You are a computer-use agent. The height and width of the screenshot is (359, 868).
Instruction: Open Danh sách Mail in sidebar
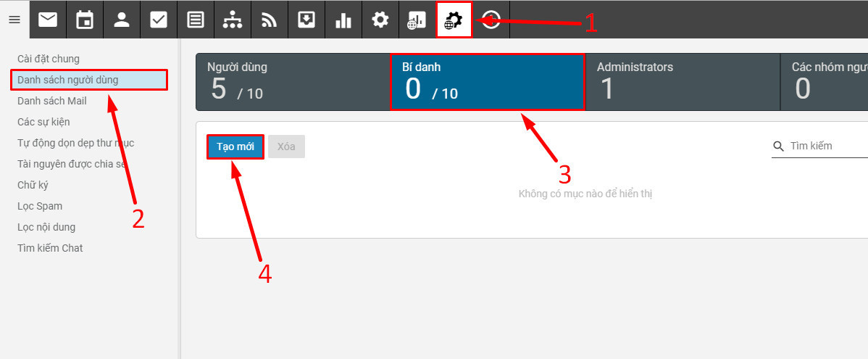[x=52, y=101]
